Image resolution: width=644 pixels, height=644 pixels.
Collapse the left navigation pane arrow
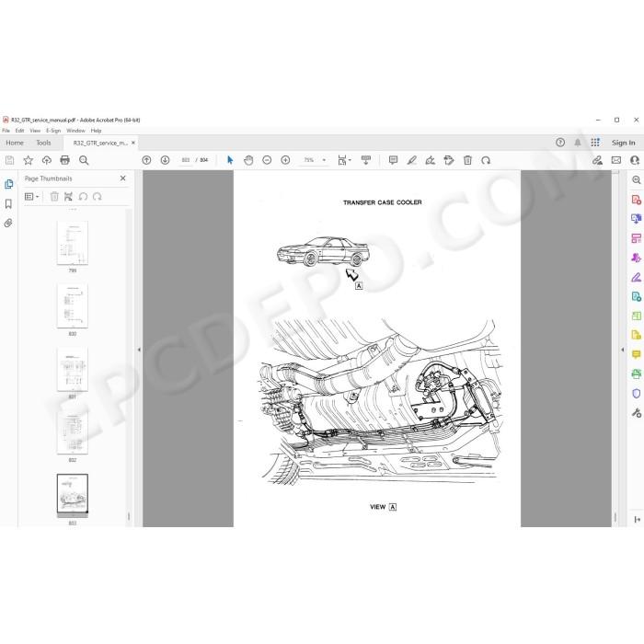tap(139, 350)
